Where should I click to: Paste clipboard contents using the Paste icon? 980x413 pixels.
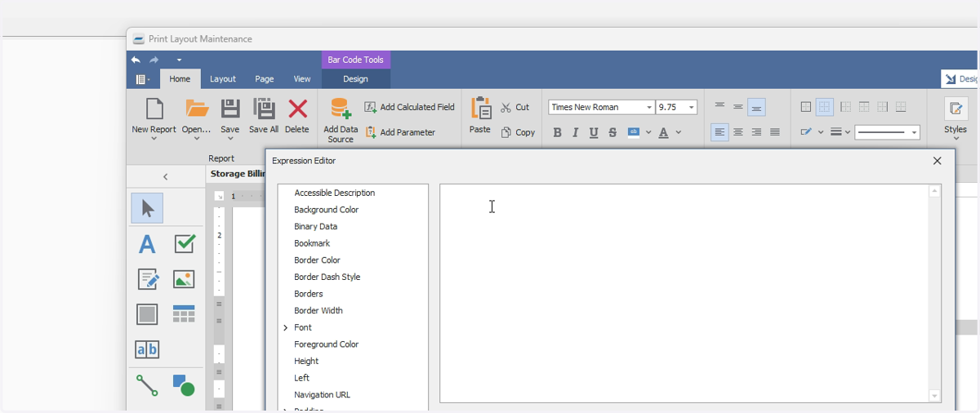(x=481, y=108)
